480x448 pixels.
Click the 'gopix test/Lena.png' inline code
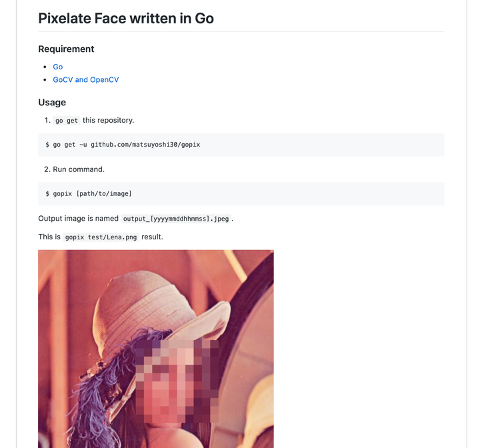click(x=101, y=237)
